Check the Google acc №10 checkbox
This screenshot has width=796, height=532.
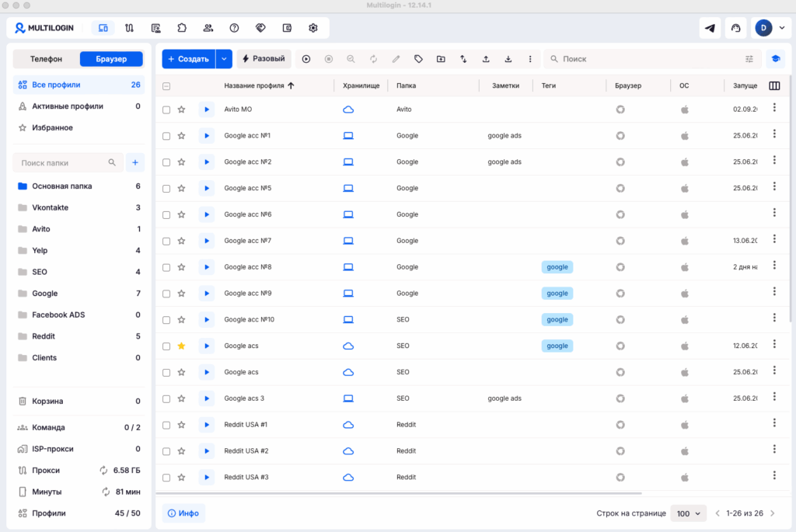click(166, 320)
